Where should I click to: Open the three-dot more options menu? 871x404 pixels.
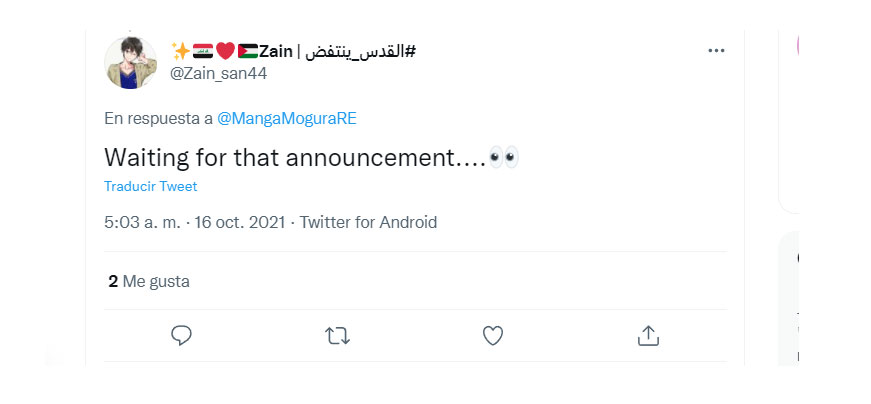(715, 51)
